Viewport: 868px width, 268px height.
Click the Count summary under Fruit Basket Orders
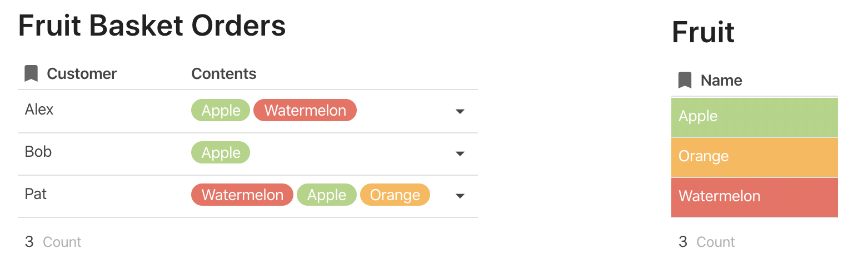pyautogui.click(x=53, y=242)
